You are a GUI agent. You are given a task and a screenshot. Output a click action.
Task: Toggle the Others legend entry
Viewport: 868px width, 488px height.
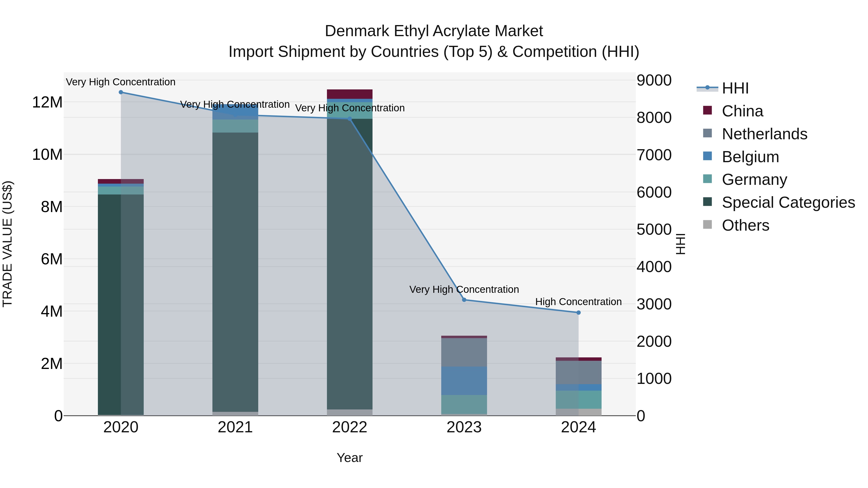click(736, 225)
